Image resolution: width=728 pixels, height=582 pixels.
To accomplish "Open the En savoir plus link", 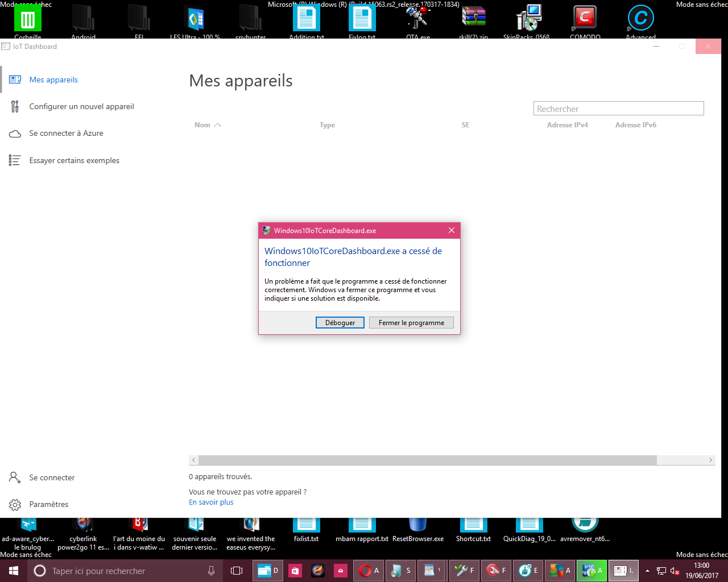I will (211, 502).
